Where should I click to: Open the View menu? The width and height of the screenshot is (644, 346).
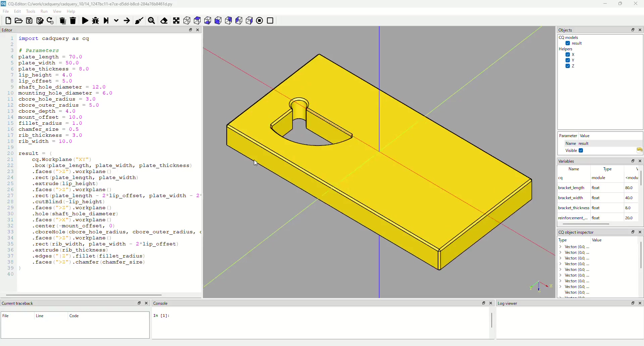57,11
